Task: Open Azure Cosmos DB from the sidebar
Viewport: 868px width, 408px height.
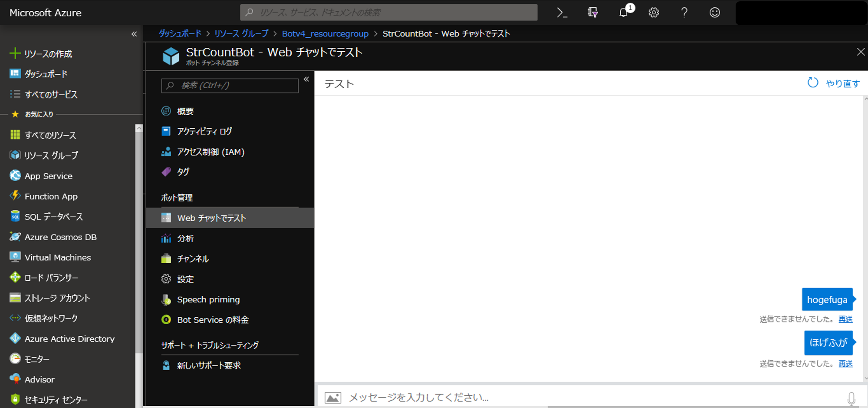Action: (60, 237)
